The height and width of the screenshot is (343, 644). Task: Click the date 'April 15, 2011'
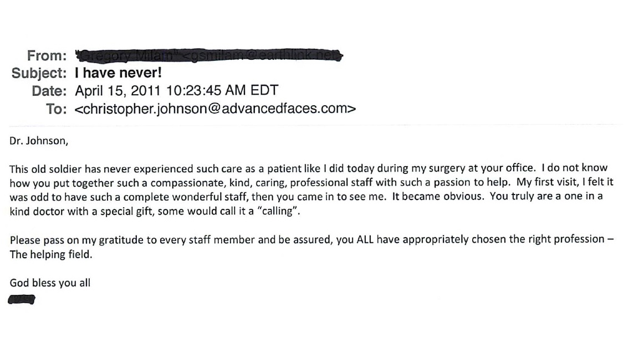[x=117, y=90]
